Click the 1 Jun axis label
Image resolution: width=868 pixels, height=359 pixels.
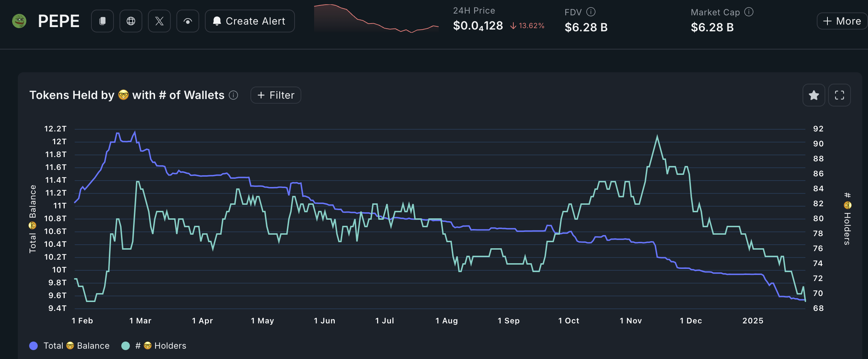tap(324, 321)
